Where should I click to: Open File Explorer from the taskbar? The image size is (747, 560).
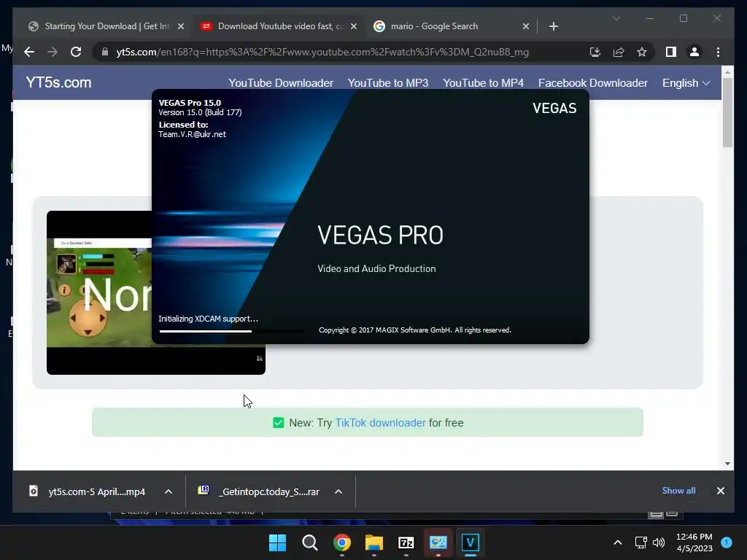(374, 542)
